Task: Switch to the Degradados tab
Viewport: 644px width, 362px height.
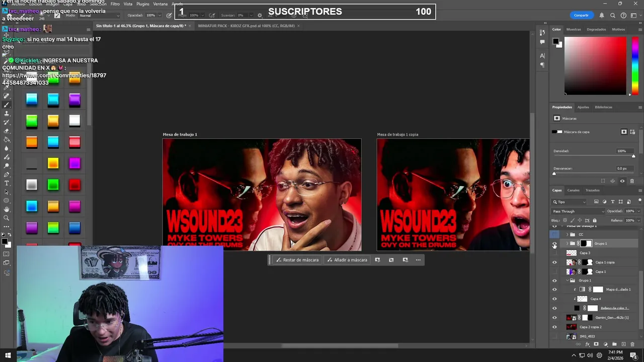Action: click(x=596, y=29)
